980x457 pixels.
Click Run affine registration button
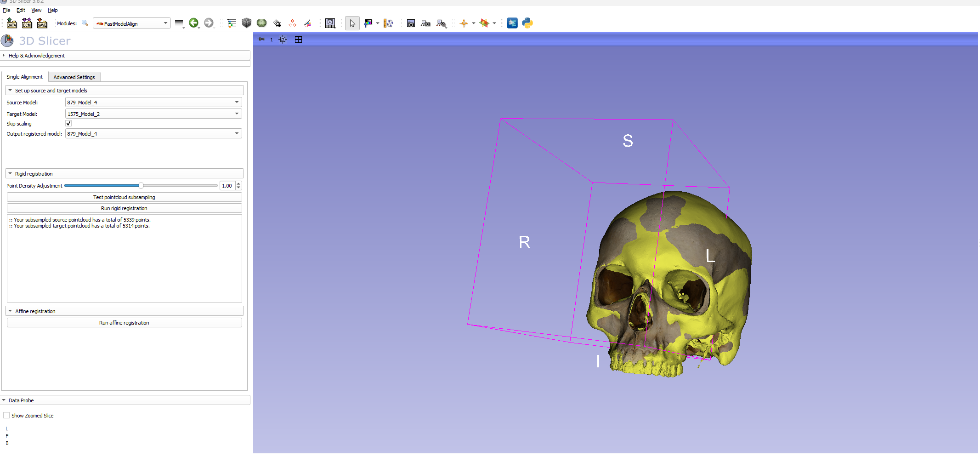pyautogui.click(x=124, y=323)
